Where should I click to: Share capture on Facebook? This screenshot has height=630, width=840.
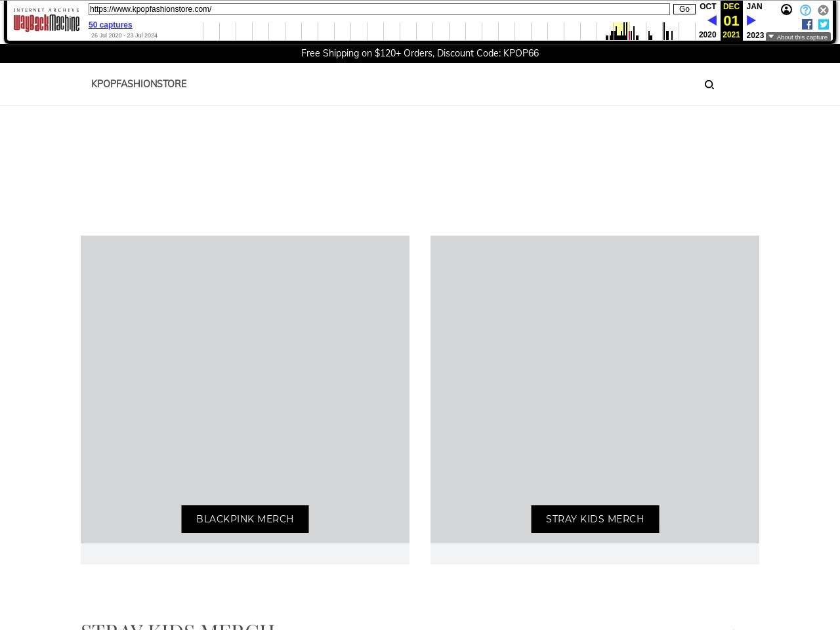point(807,24)
